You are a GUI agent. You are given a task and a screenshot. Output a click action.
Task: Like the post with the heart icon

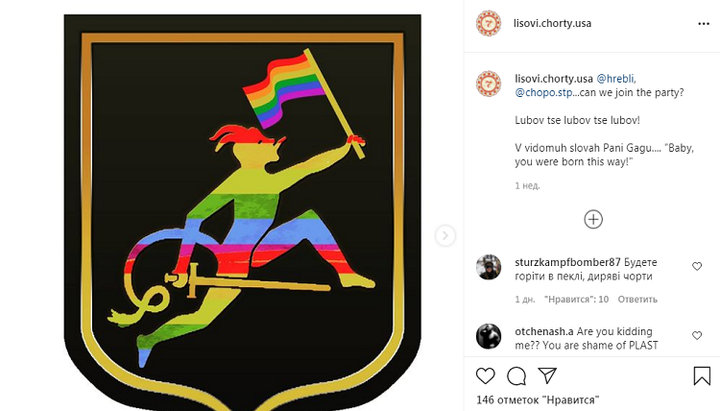pyautogui.click(x=485, y=376)
